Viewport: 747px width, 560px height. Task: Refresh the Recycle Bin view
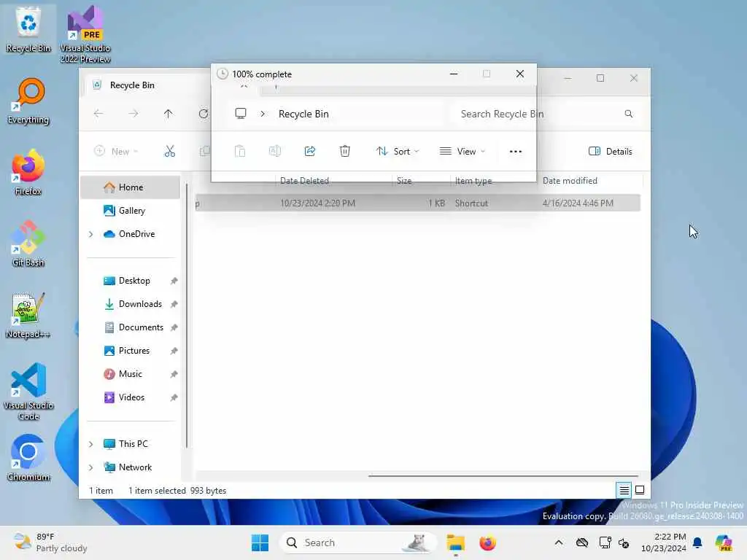[x=204, y=114]
